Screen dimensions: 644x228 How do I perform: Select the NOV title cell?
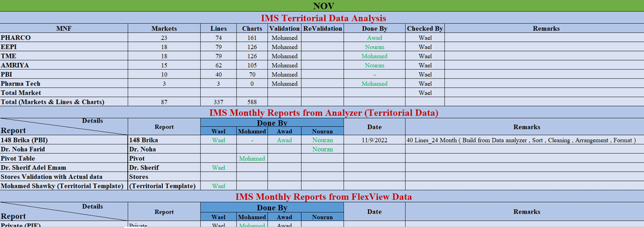(322, 6)
